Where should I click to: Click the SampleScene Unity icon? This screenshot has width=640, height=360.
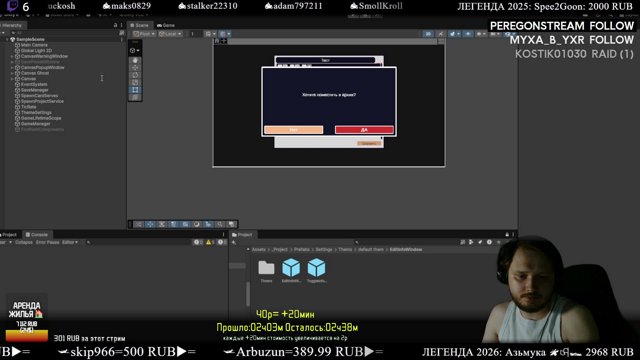13,40
